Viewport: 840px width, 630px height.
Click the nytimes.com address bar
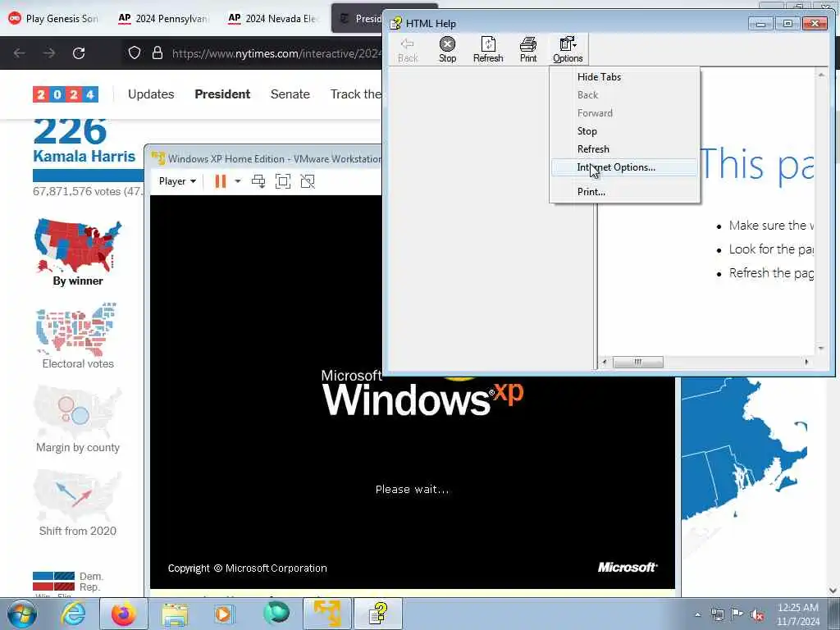[x=276, y=53]
